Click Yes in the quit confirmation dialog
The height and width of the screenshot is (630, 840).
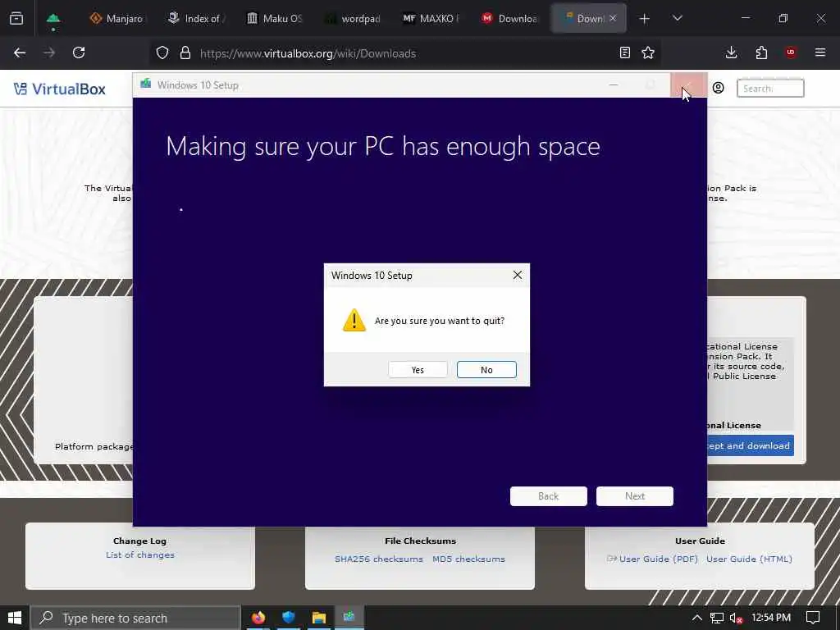pos(418,370)
